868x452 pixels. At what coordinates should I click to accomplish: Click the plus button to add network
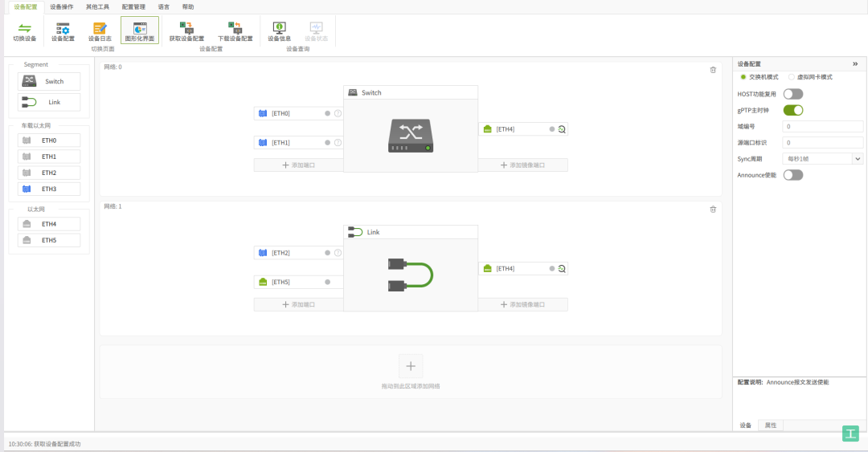tap(410, 365)
